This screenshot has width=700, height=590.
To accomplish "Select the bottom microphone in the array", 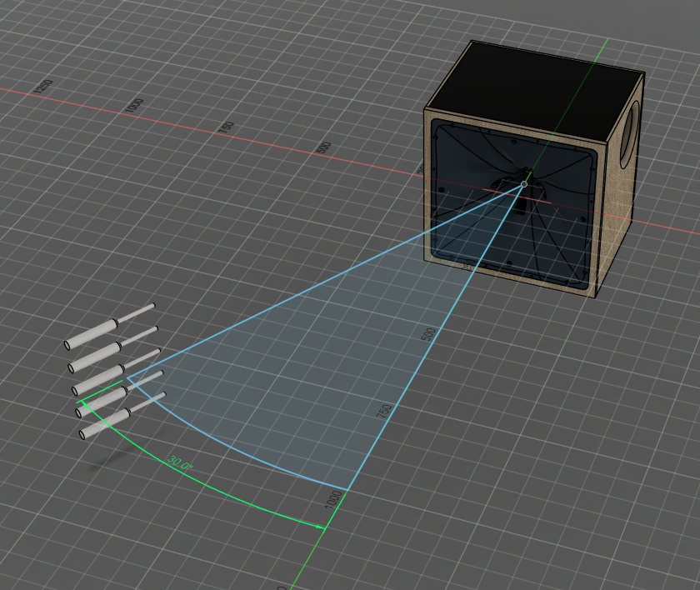I will click(122, 416).
